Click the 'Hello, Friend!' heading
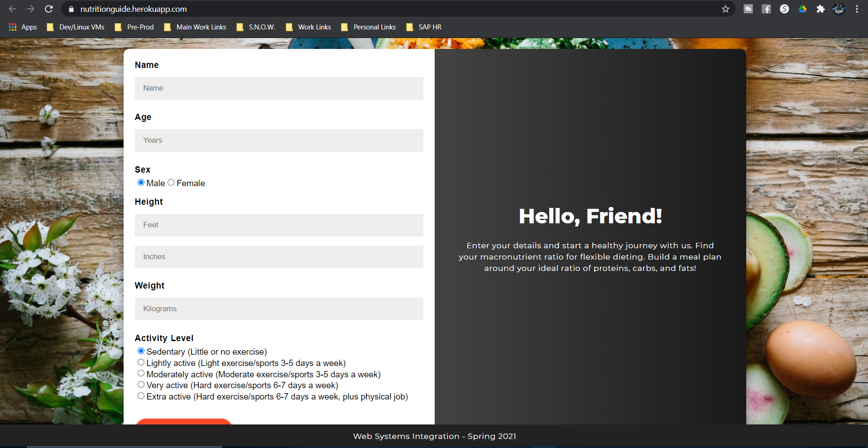This screenshot has width=868, height=448. point(590,216)
